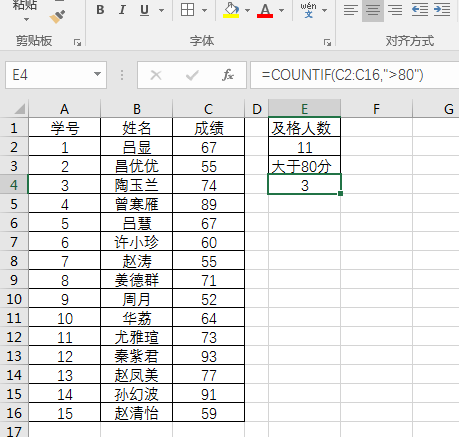Select name cell 陶玉兰
Image resolution: width=459 pixels, height=437 pixels.
[137, 185]
